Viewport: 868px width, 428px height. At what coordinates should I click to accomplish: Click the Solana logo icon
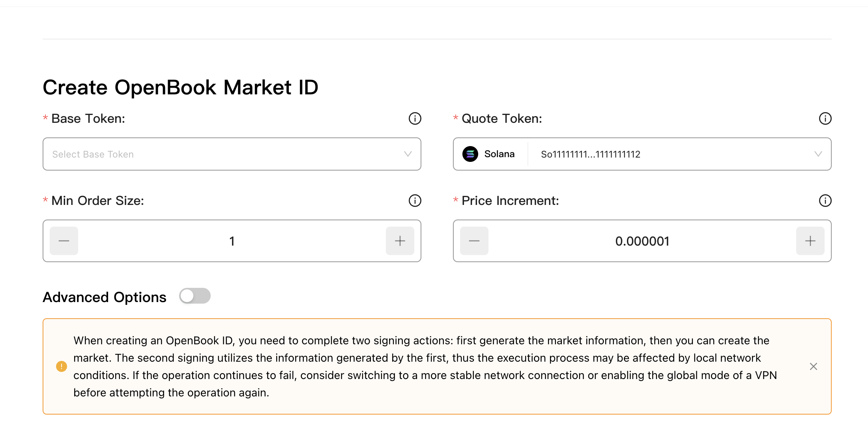point(470,154)
